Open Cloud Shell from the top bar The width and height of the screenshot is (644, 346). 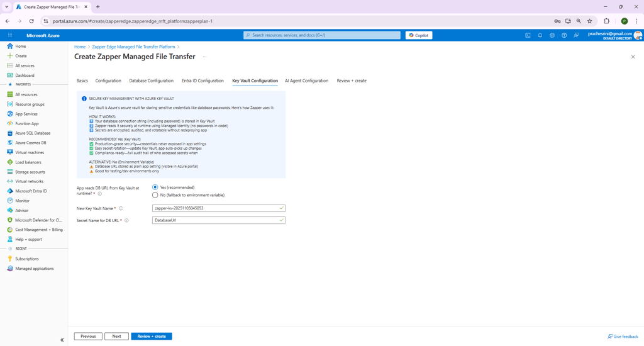click(x=528, y=35)
